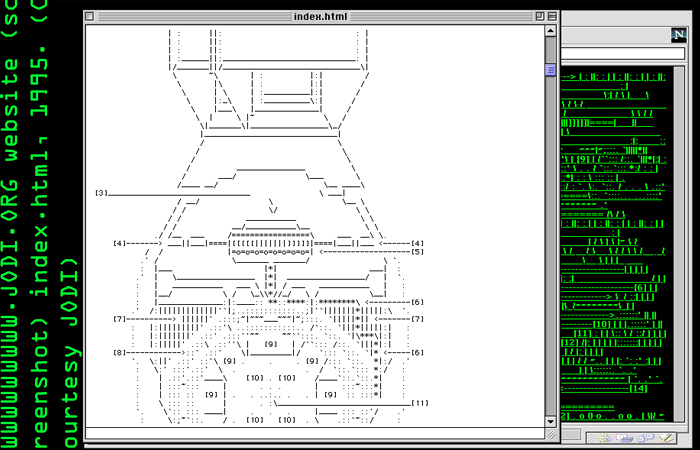Click the blue scroll thumb in index.html
The image size is (700, 450).
[x=550, y=70]
